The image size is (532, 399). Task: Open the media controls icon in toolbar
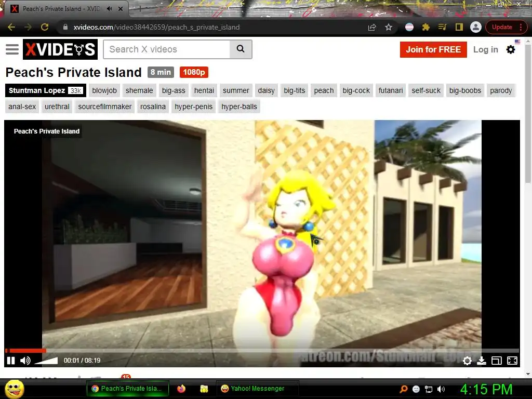(442, 27)
